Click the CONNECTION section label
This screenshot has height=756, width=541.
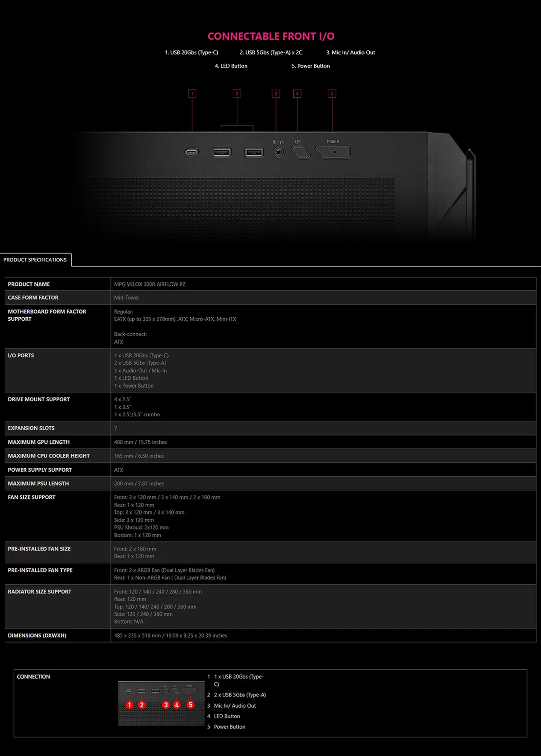coord(33,677)
